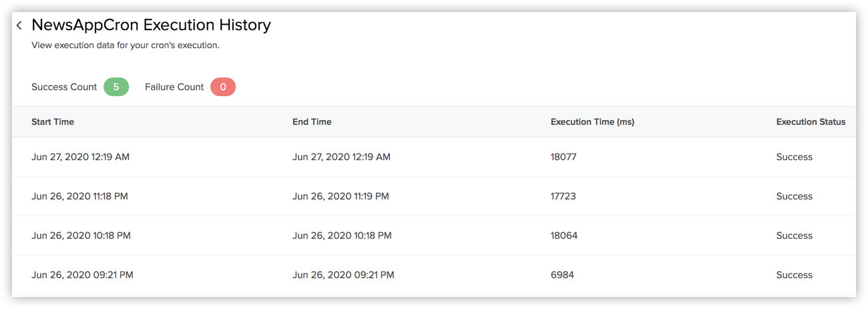Image resolution: width=868 pixels, height=309 pixels.
Task: Select the Jun 26, 2020 10:18 PM start time
Action: pyautogui.click(x=81, y=236)
